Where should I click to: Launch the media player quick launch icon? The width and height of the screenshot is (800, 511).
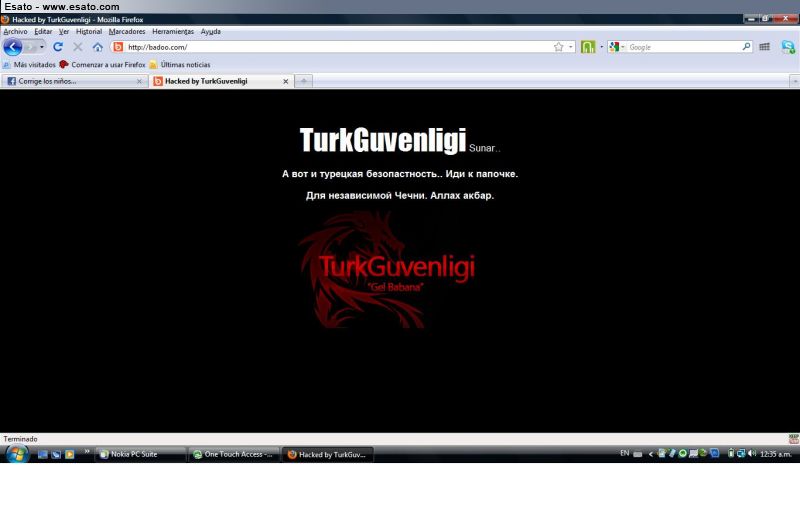click(70, 454)
